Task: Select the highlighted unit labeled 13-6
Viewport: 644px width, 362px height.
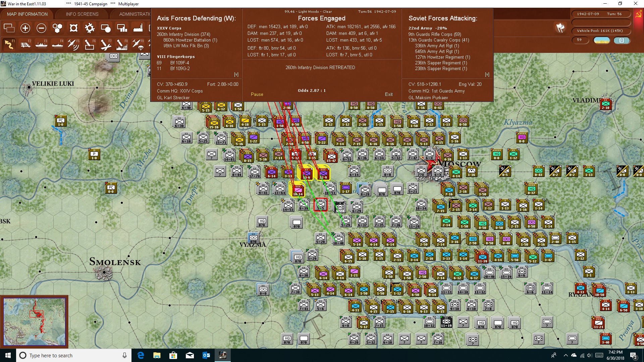Action: pos(306,173)
